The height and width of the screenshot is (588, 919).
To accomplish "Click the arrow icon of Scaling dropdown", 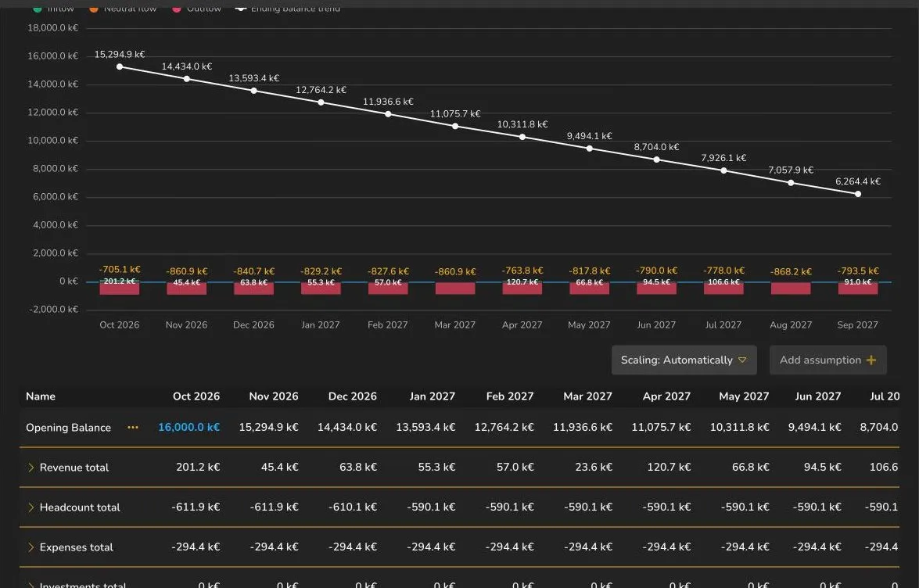I will point(742,360).
